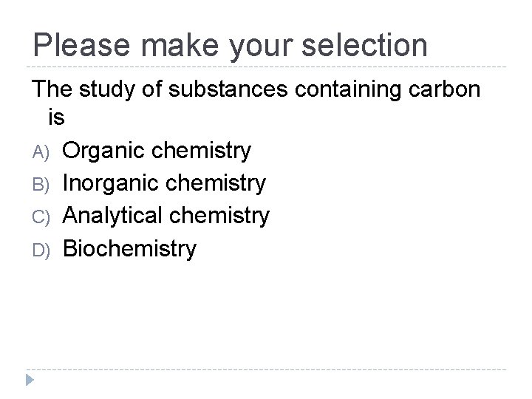Click the dashed divider line below the title
This screenshot has width=532, height=399.
point(266,67)
